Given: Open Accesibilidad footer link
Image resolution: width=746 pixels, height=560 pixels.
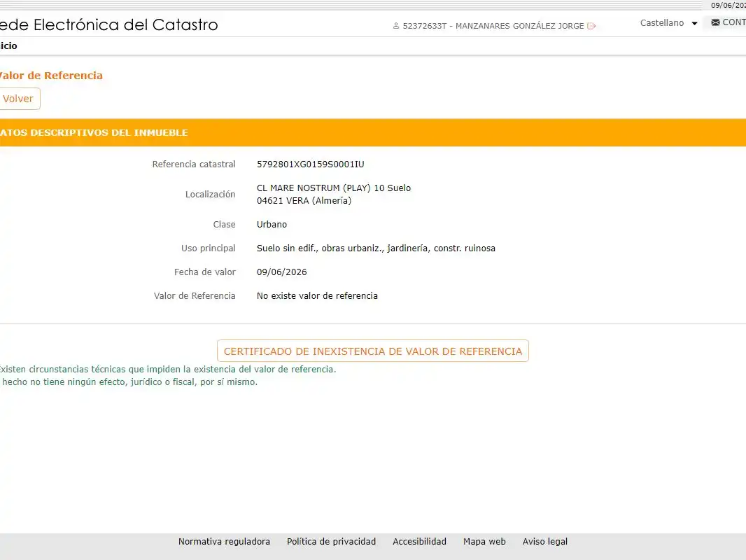Looking at the screenshot, I should click(x=420, y=541).
